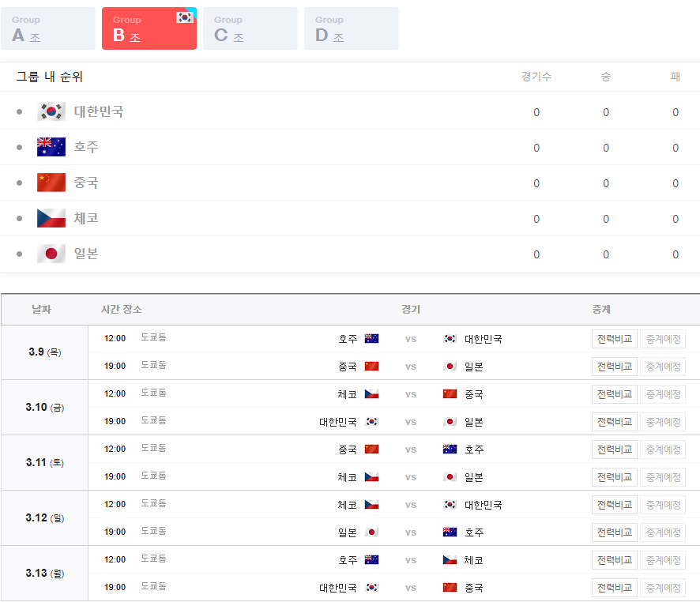The width and height of the screenshot is (700, 602).
Task: Click 중계예정 for 3.12 체코 vs 대한민국 match
Action: coord(663,505)
